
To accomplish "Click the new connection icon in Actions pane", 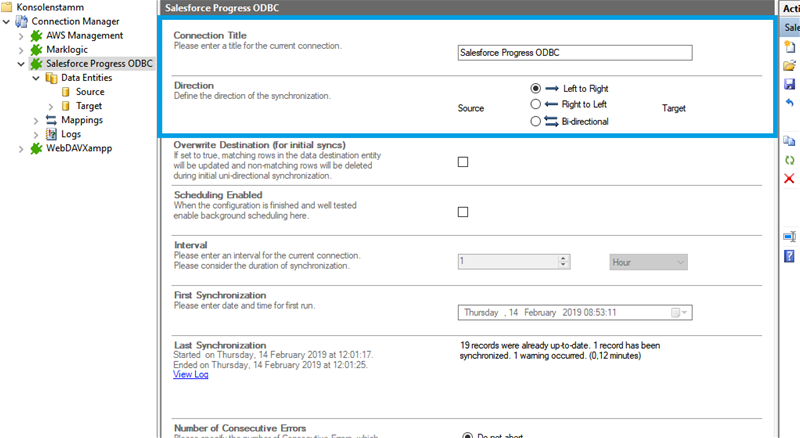I will 789,47.
